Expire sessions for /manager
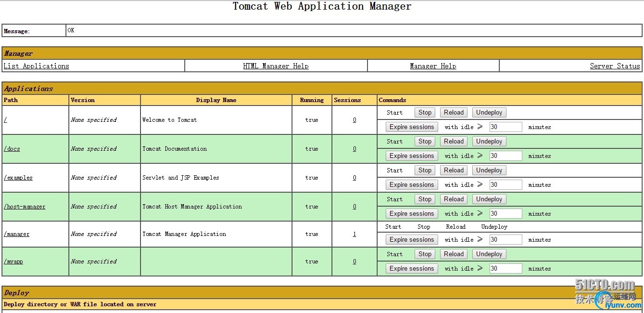 [412, 240]
